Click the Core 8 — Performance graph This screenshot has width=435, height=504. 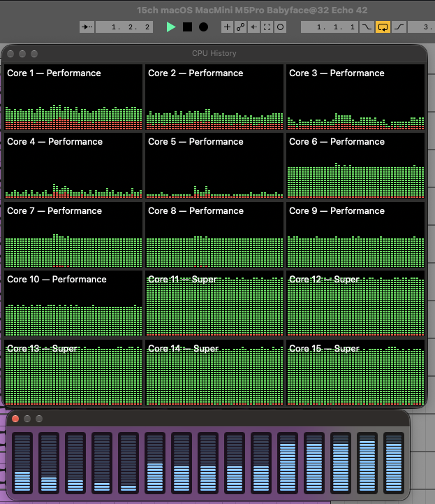pyautogui.click(x=214, y=235)
